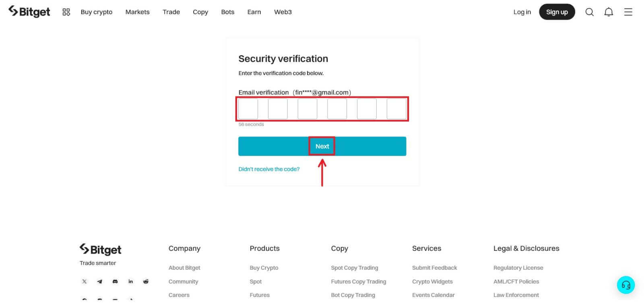Open the Buy crypto menu

pyautogui.click(x=97, y=12)
